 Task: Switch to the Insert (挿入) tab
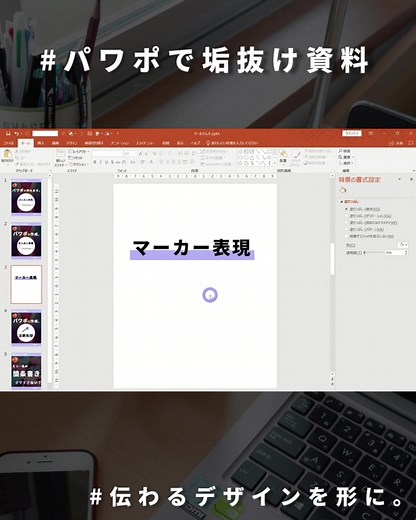click(41, 143)
